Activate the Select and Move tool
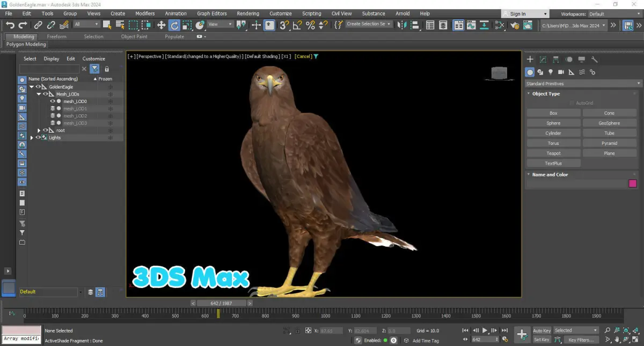 (x=161, y=25)
